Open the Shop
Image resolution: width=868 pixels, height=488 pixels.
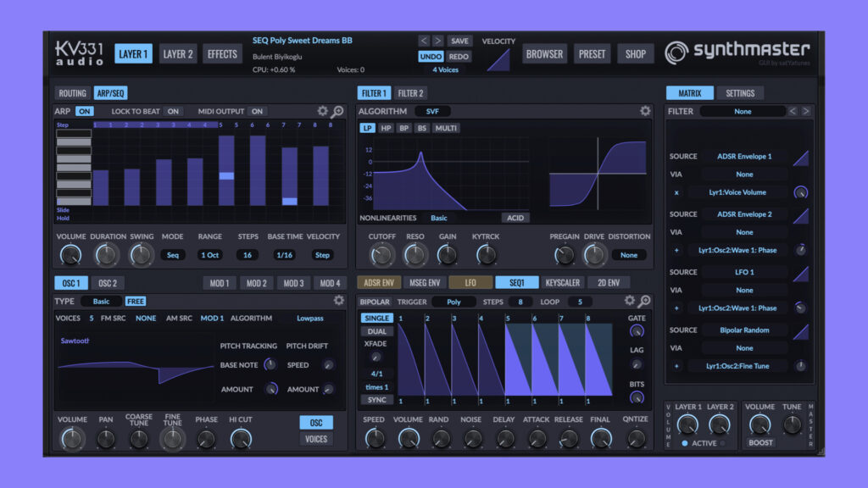pyautogui.click(x=636, y=53)
